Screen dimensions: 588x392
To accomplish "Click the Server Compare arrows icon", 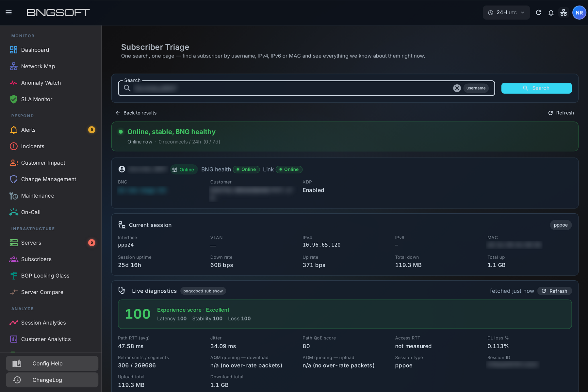I will (x=14, y=292).
